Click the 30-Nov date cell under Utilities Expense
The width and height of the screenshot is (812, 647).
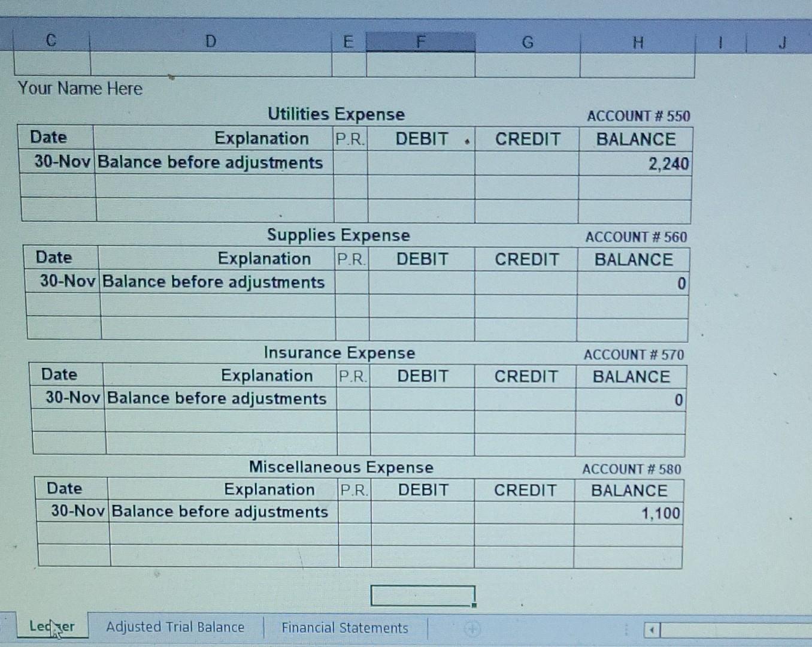pos(57,162)
